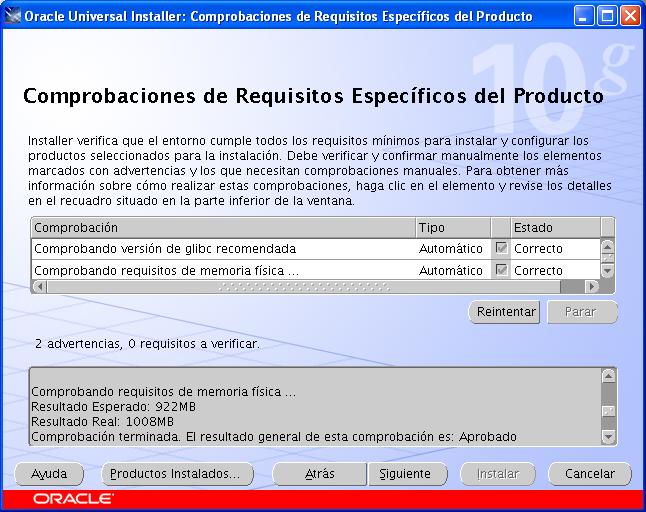This screenshot has height=512, width=646.
Task: Proceed with Siguiente button
Action: [407, 474]
